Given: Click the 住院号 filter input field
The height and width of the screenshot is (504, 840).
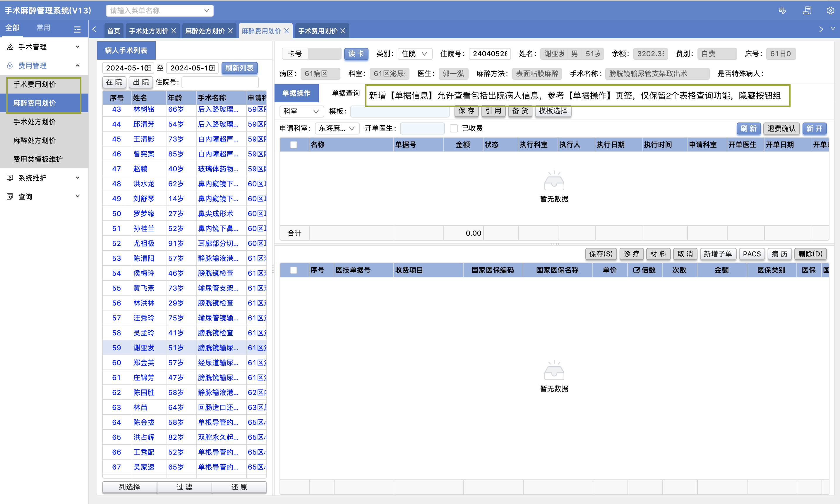Looking at the screenshot, I should tap(220, 82).
